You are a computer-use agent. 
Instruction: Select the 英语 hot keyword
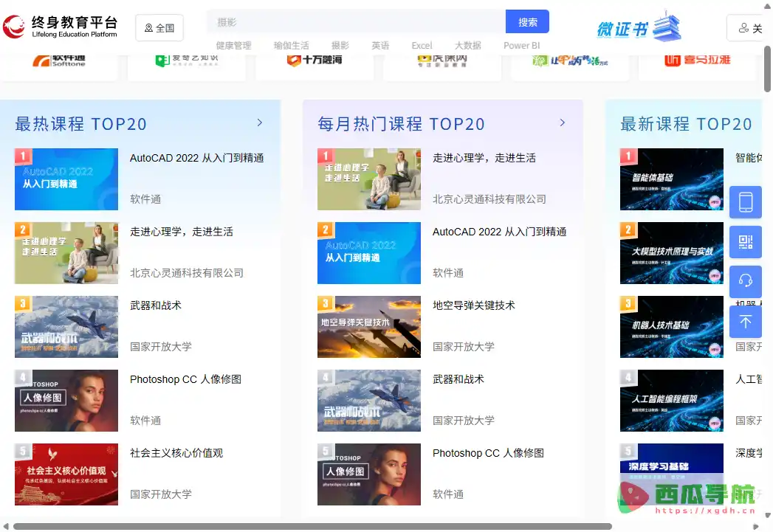[x=380, y=45]
